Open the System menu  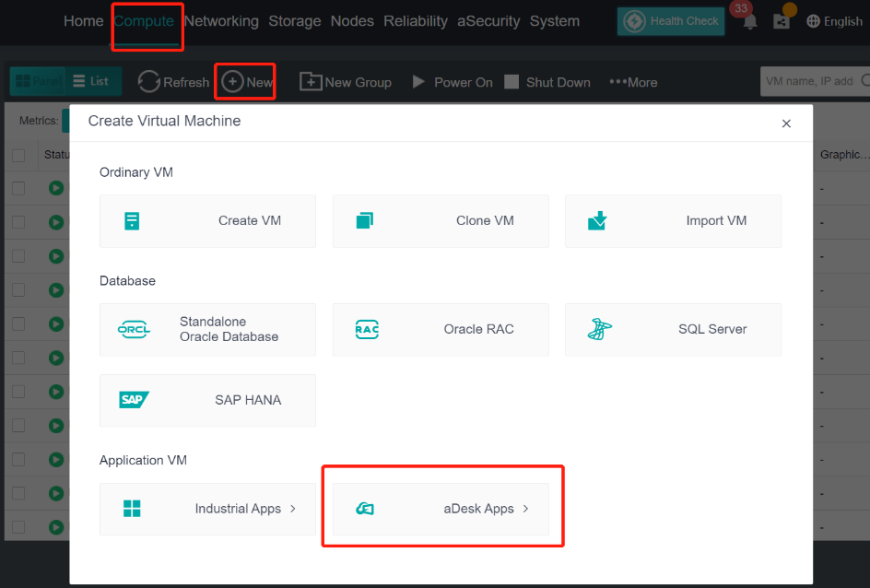tap(554, 21)
